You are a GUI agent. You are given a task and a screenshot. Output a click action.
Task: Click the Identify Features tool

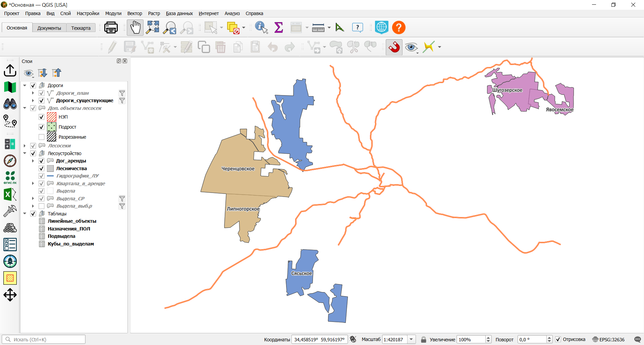tap(261, 27)
